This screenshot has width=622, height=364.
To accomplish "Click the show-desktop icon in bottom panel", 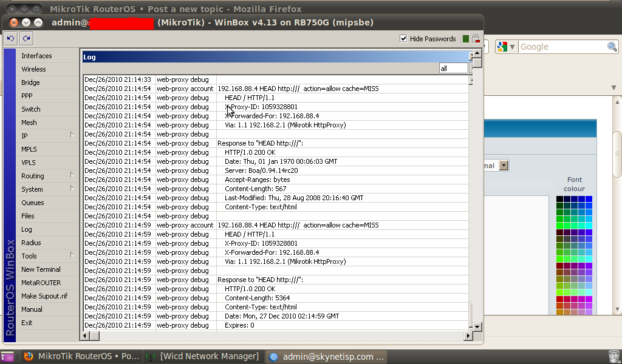I will 7,357.
